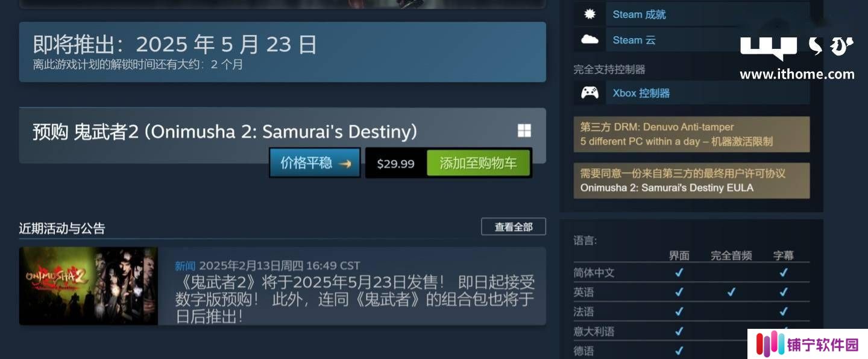This screenshot has width=868, height=359.
Task: Open the Onimusha 2 news thumbnail image
Action: tap(89, 286)
